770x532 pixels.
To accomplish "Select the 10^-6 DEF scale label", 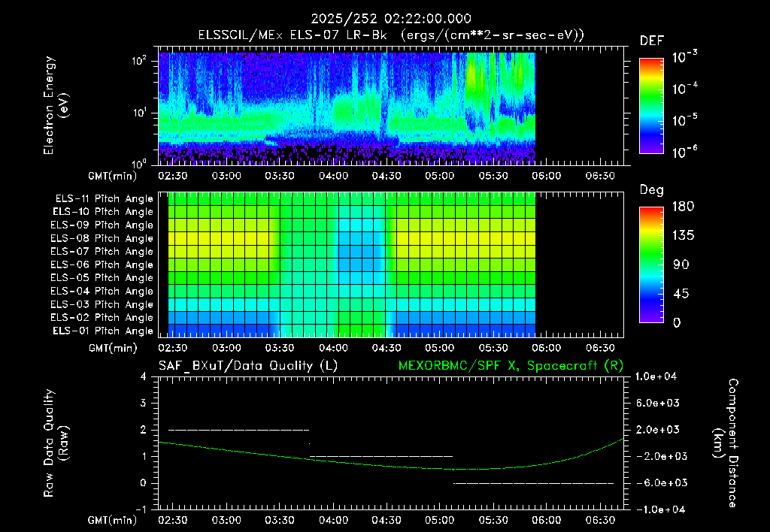I will pyautogui.click(x=684, y=152).
